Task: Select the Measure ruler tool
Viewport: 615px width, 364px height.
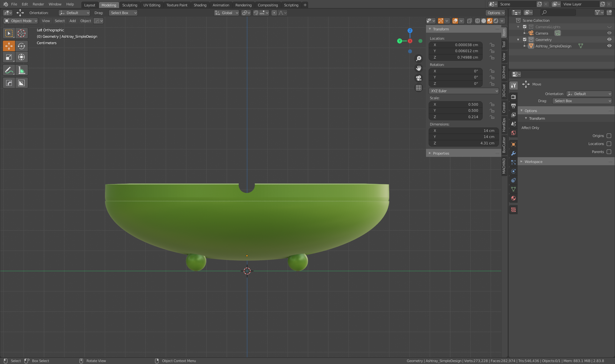Action: coord(21,70)
